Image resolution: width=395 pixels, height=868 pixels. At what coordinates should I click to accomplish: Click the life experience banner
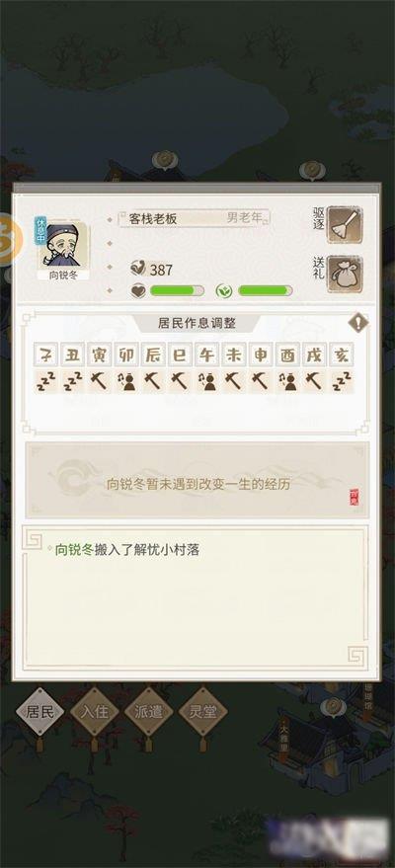coord(197,480)
